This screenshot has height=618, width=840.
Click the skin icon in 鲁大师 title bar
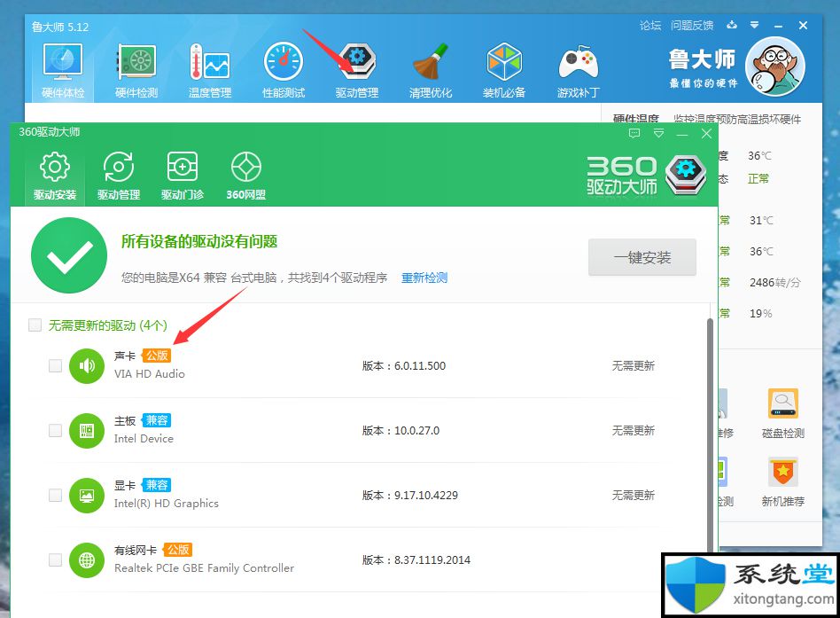click(x=732, y=25)
